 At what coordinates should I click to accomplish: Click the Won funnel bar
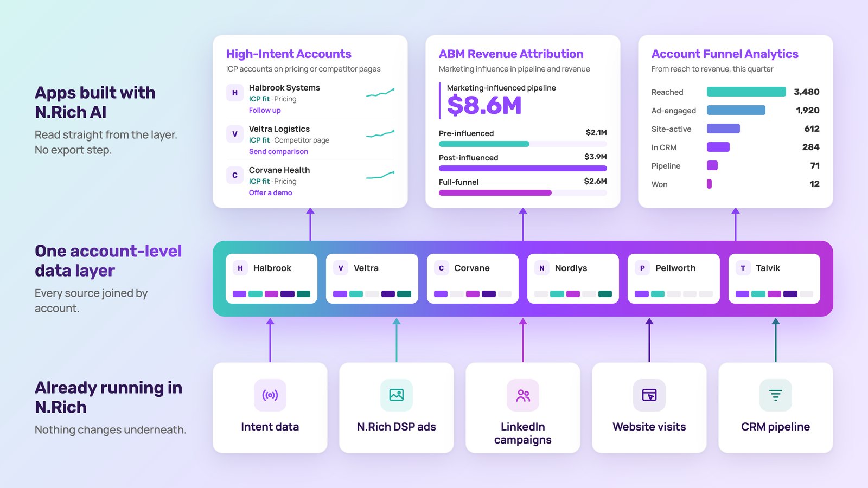pyautogui.click(x=709, y=184)
